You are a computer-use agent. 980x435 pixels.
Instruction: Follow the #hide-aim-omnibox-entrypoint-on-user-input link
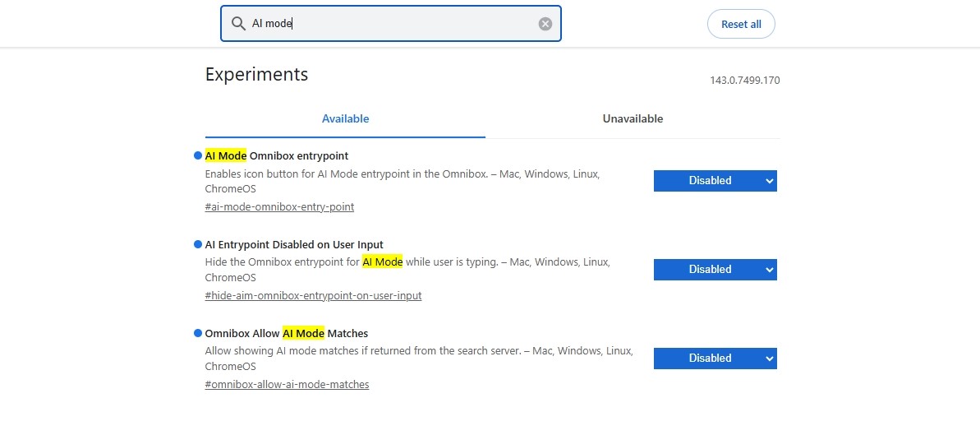[313, 296]
